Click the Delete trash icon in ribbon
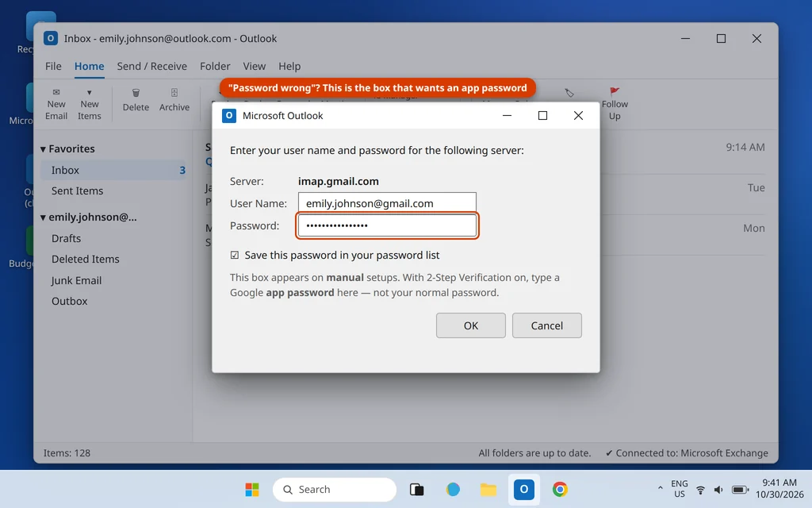 (x=136, y=93)
